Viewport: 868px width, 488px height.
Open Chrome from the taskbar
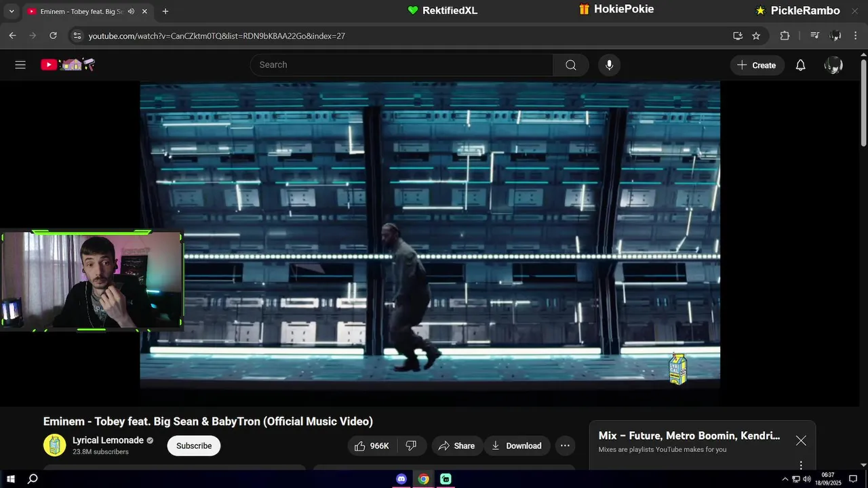(423, 479)
